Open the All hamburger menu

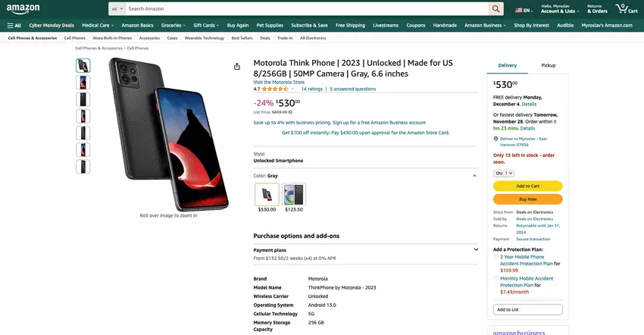click(14, 25)
